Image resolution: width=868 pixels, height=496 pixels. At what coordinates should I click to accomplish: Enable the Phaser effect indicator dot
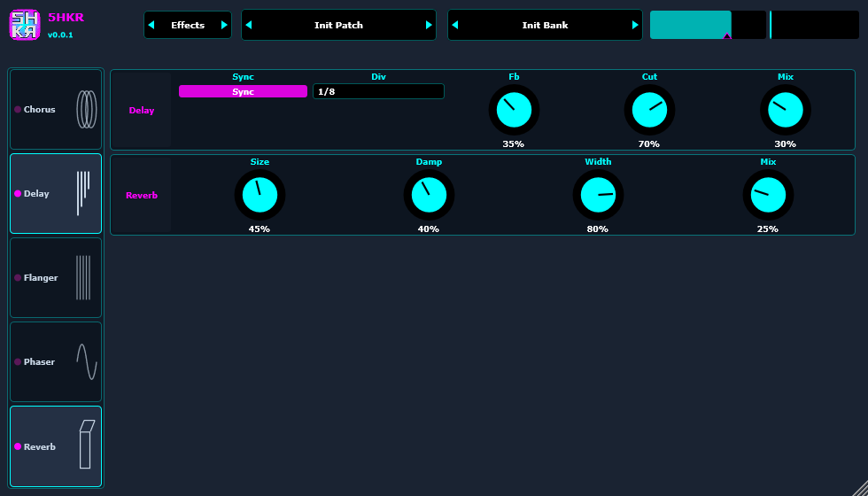click(x=18, y=362)
